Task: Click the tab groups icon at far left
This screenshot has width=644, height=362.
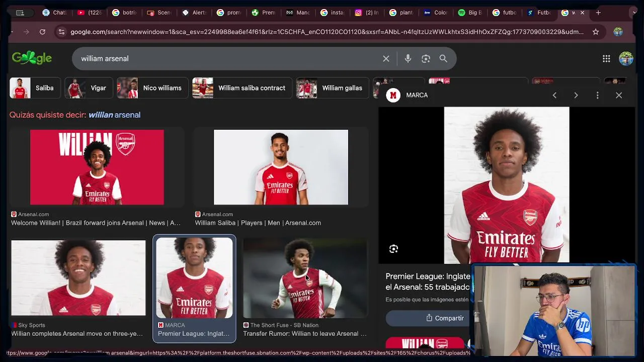Action: coord(20,13)
